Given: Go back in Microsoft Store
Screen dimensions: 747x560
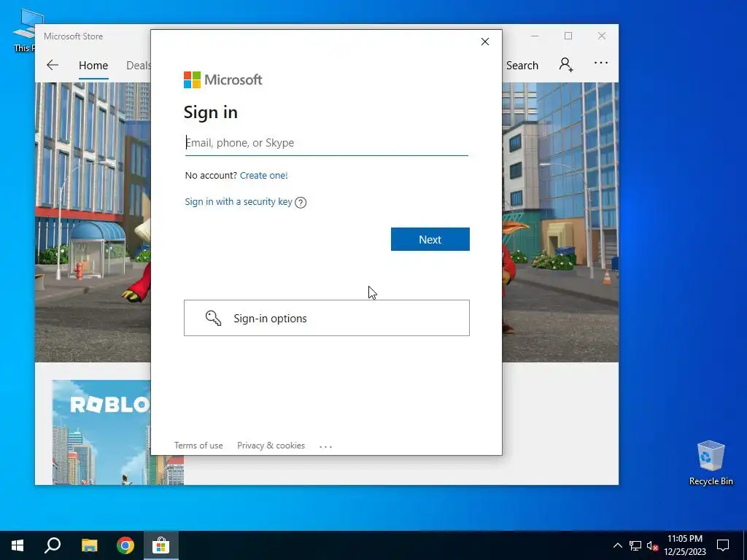Looking at the screenshot, I should coord(53,65).
